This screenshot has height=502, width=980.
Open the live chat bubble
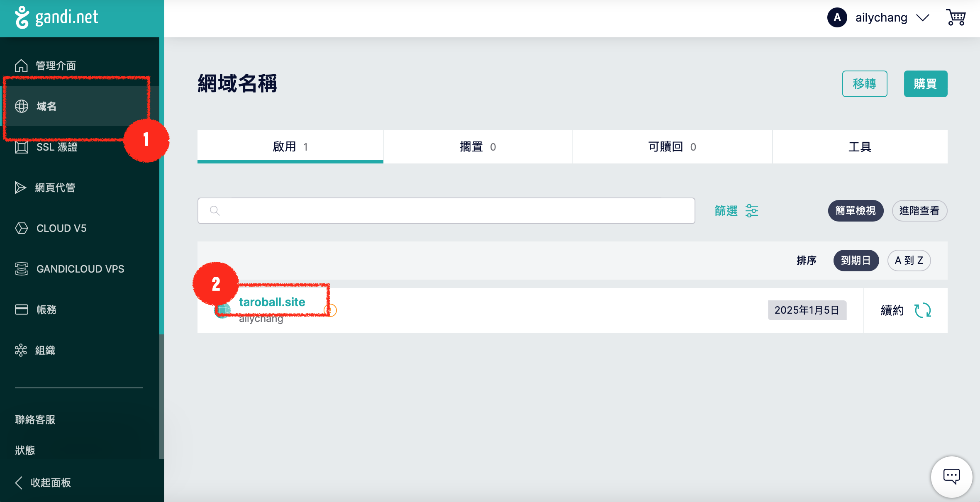coord(951,476)
